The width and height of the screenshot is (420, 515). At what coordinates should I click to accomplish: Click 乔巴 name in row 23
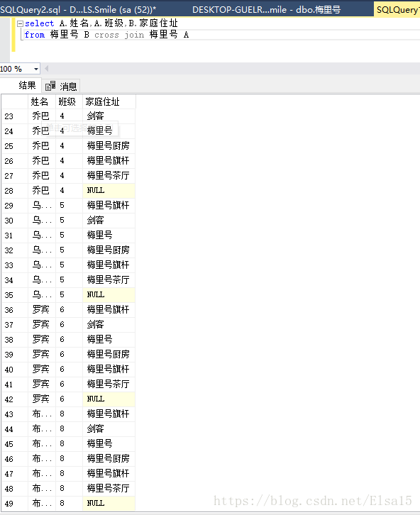[x=42, y=116]
